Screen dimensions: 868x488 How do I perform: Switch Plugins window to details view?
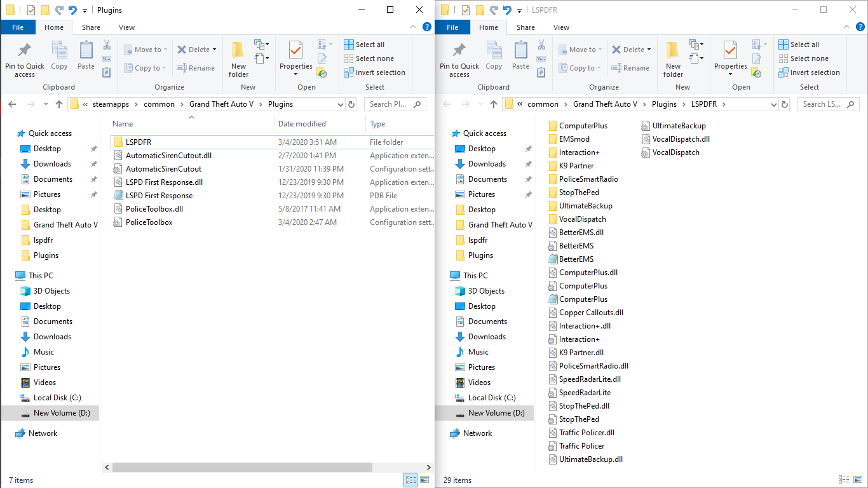pos(411,480)
